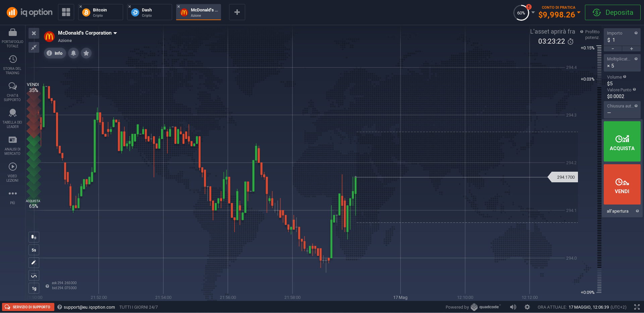Viewport: 644px width, 313px height.
Task: Open the Moltiplicatore selector
Action: tap(622, 63)
